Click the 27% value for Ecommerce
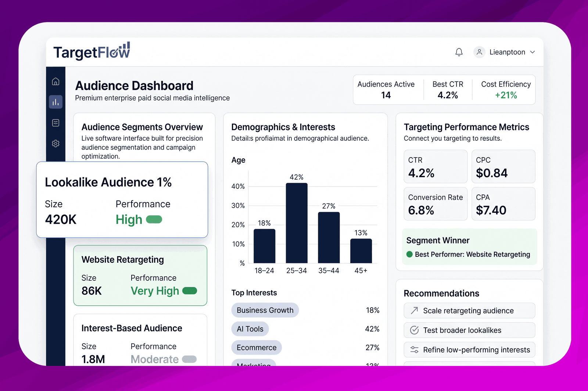 (x=372, y=348)
